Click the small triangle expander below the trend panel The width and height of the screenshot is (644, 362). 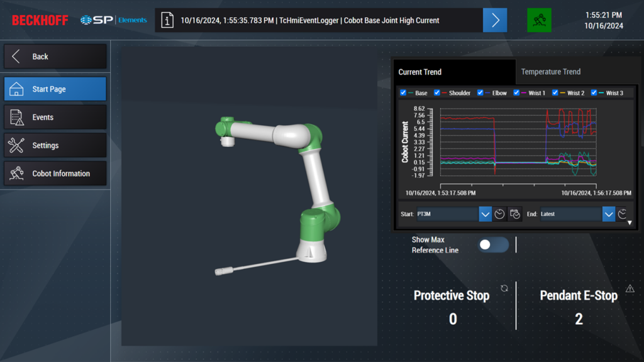pyautogui.click(x=630, y=221)
